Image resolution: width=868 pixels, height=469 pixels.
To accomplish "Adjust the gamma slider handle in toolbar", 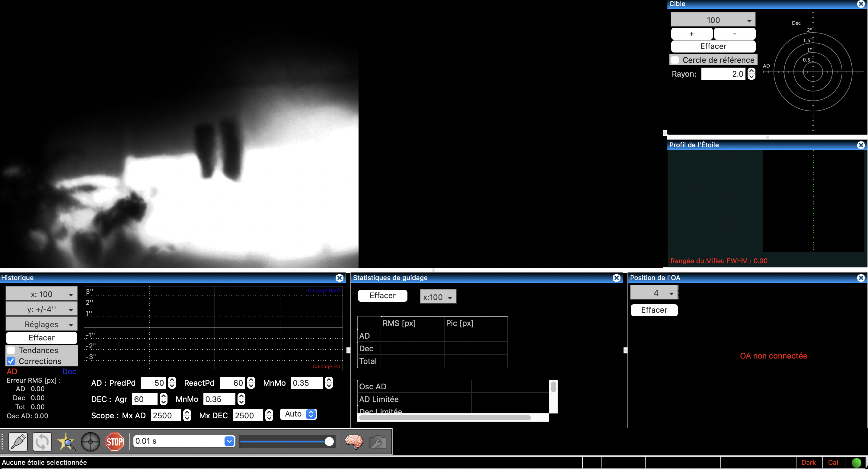I will pyautogui.click(x=329, y=441).
